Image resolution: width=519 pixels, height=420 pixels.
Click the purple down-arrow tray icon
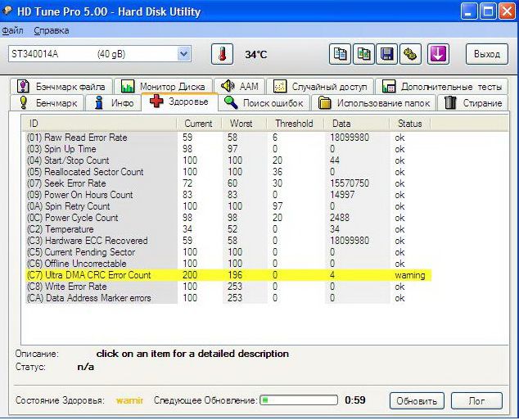(x=438, y=54)
